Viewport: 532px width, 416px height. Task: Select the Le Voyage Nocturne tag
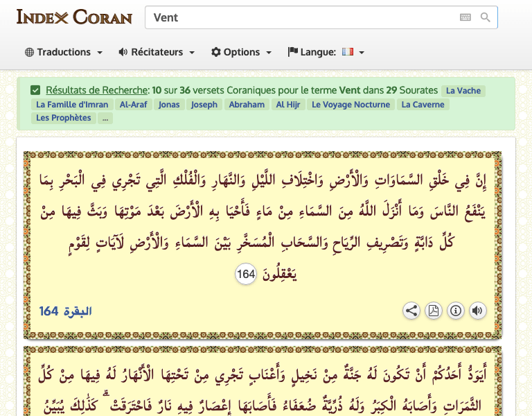click(x=351, y=105)
